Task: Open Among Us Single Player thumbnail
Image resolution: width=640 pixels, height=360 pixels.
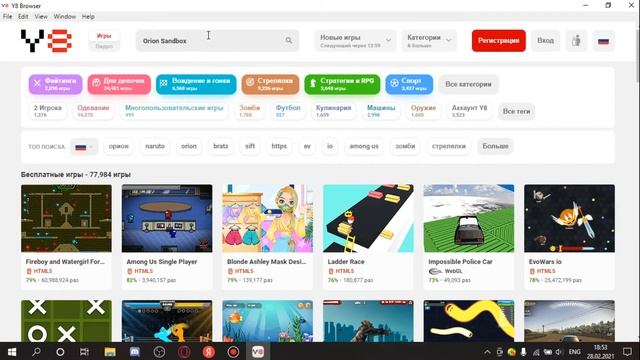Action: [x=167, y=218]
